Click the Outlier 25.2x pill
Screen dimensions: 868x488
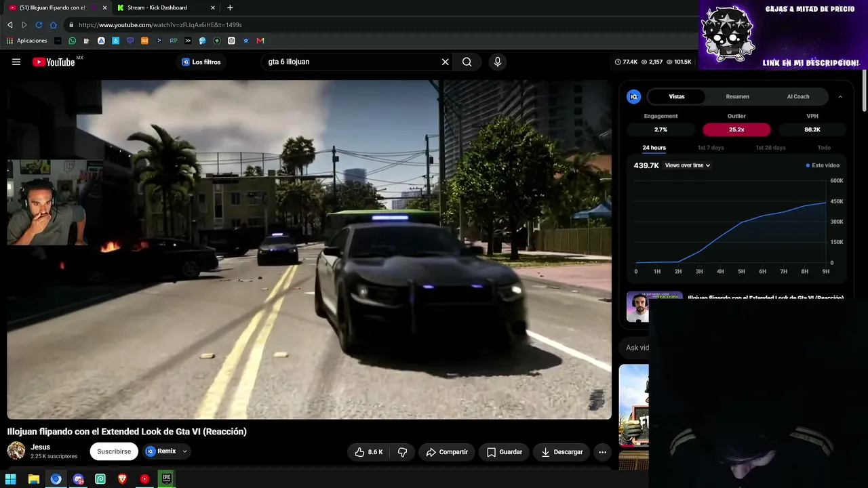pyautogui.click(x=736, y=129)
